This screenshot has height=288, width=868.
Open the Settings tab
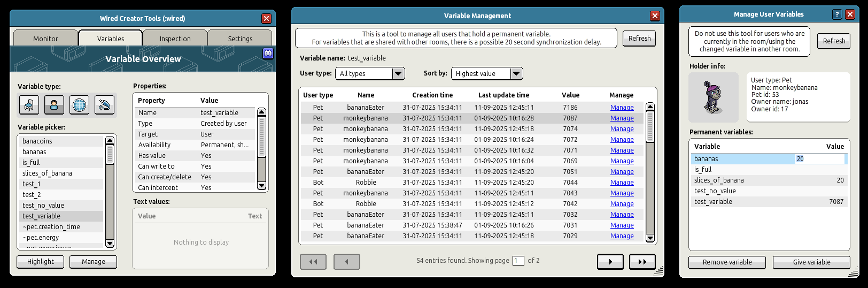tap(240, 39)
